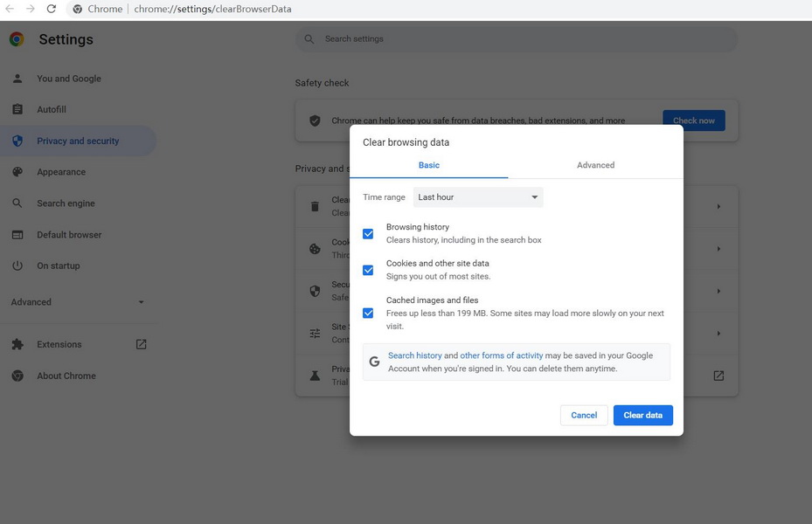
Task: Click the On startup power icon
Action: pos(17,265)
